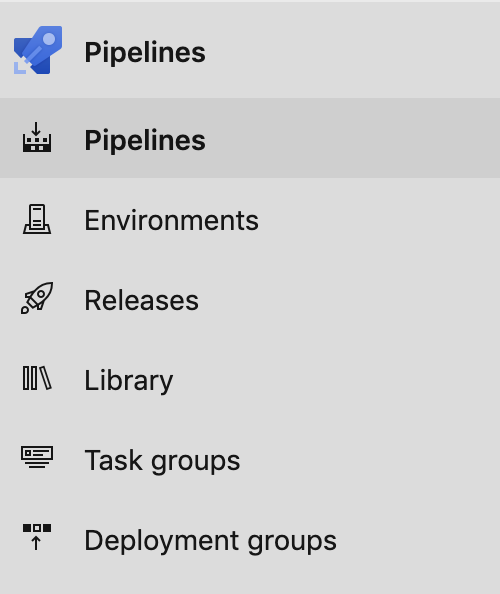This screenshot has width=500, height=594.
Task: Select the highlighted Pipelines menu item
Action: coord(250,138)
